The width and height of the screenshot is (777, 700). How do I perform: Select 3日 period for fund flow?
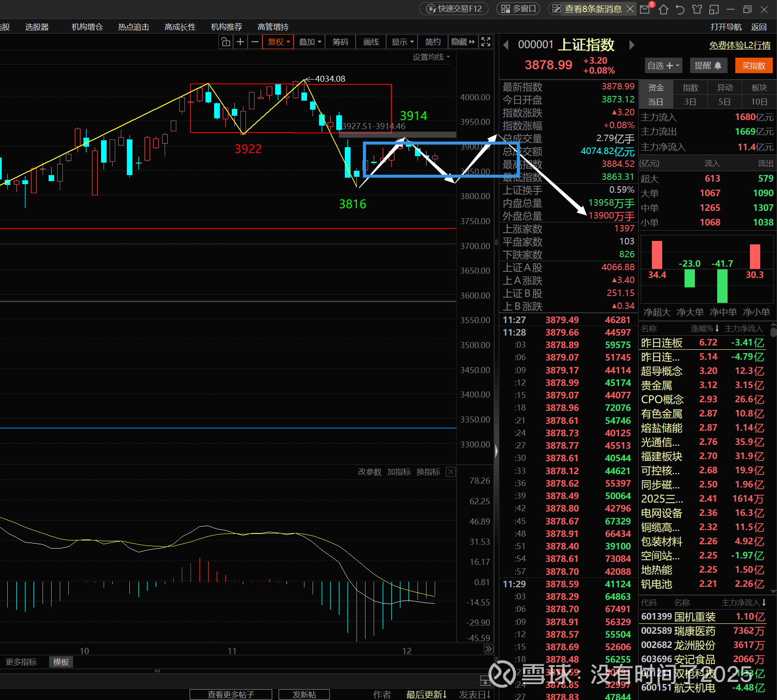[690, 102]
